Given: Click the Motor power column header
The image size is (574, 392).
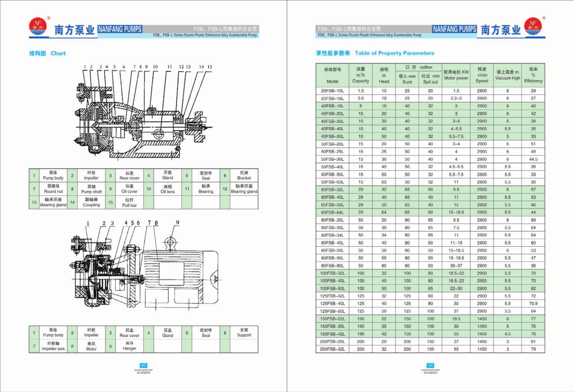Looking at the screenshot, I should tap(456, 75).
